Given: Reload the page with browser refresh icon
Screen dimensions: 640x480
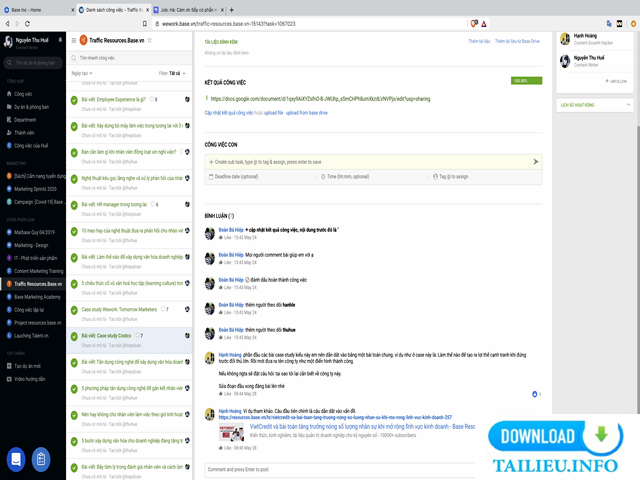Looking at the screenshot, I should pos(27,24).
